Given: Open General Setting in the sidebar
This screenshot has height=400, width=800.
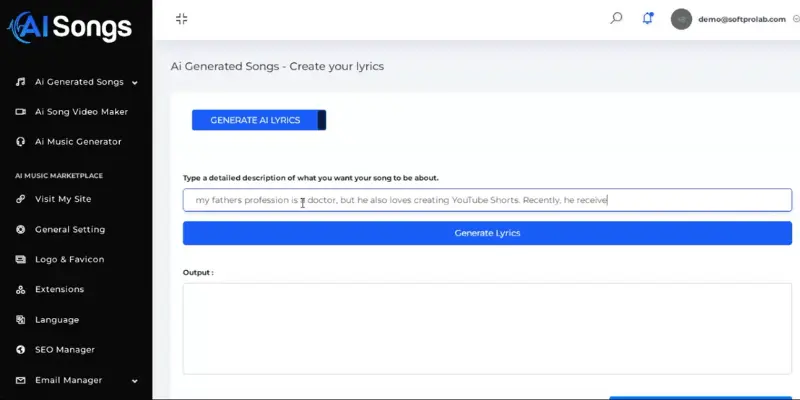Looking at the screenshot, I should click(70, 230).
